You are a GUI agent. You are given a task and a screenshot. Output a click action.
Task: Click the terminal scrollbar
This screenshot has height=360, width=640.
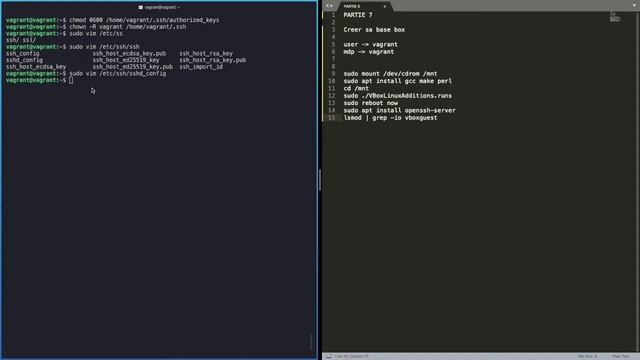pyautogui.click(x=311, y=342)
